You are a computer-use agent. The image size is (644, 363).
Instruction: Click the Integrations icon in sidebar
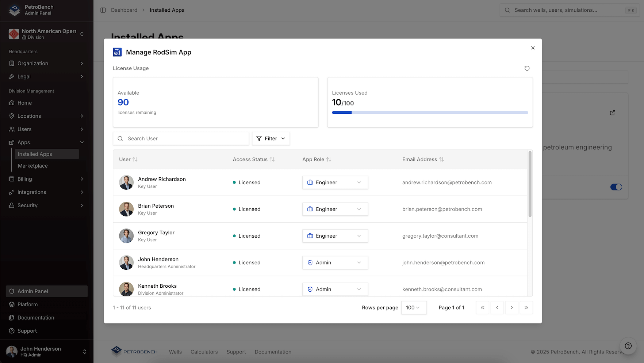pyautogui.click(x=12, y=192)
